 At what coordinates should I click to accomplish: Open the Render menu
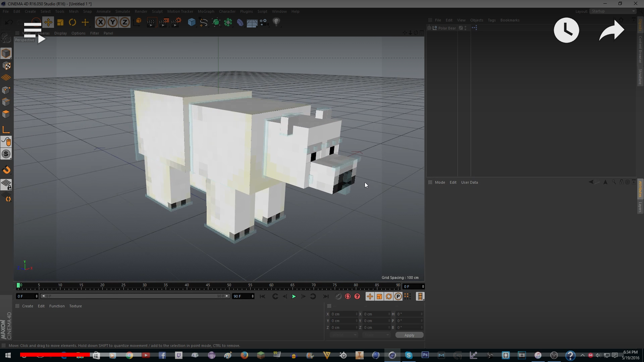tap(141, 11)
